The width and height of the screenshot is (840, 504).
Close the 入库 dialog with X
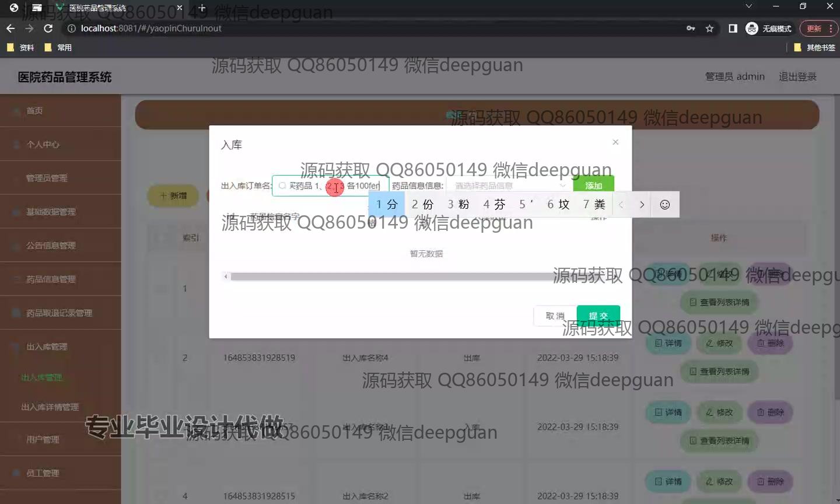click(x=615, y=142)
